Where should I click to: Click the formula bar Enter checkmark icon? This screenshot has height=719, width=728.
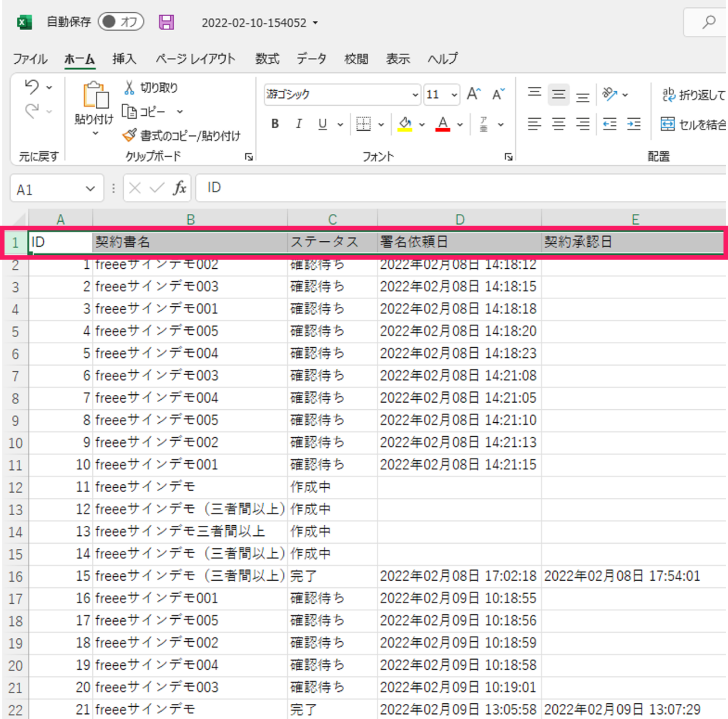(157, 188)
